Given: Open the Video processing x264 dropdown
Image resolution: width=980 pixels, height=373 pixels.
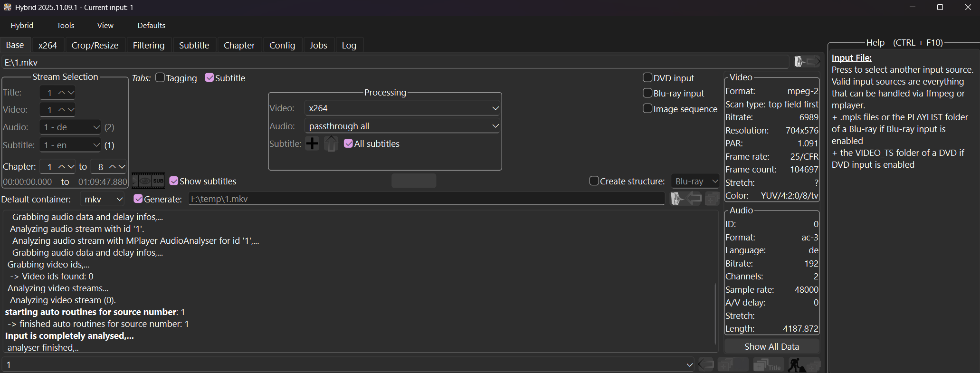Looking at the screenshot, I should point(402,108).
